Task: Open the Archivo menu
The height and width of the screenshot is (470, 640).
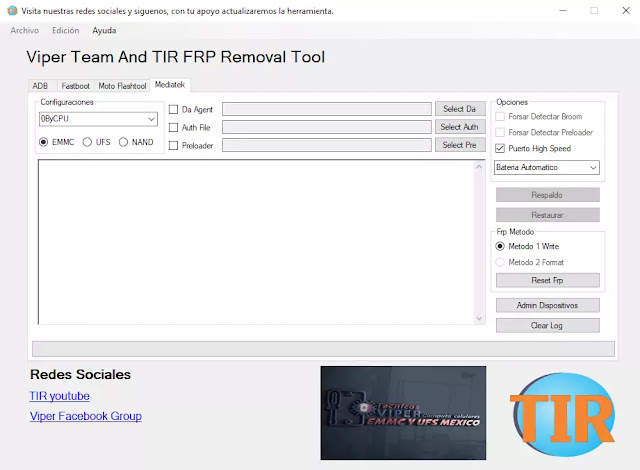Action: coord(24,30)
